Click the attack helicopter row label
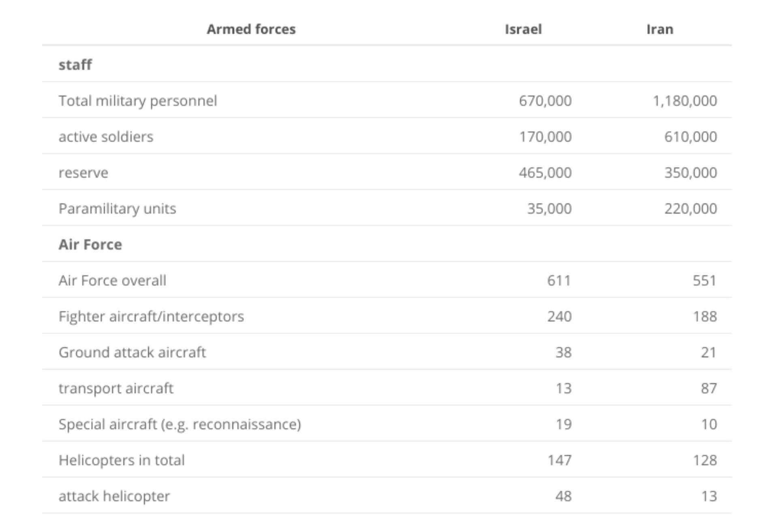This screenshot has width=778, height=532. (x=114, y=496)
